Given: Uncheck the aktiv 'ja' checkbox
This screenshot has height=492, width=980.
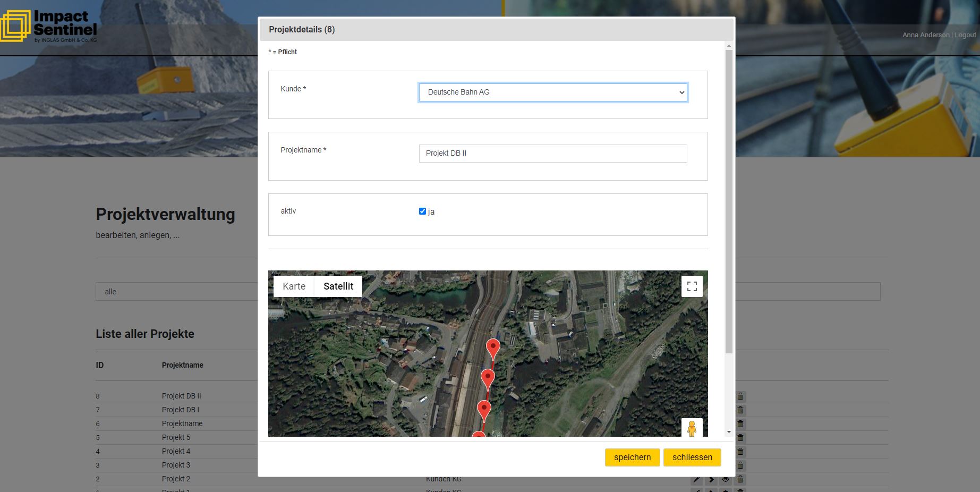Looking at the screenshot, I should (422, 211).
